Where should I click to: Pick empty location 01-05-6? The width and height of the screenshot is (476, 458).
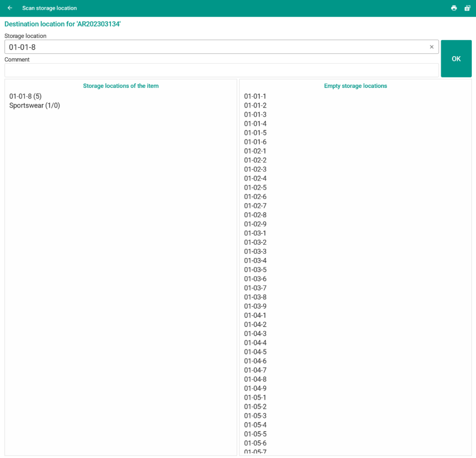pos(255,443)
